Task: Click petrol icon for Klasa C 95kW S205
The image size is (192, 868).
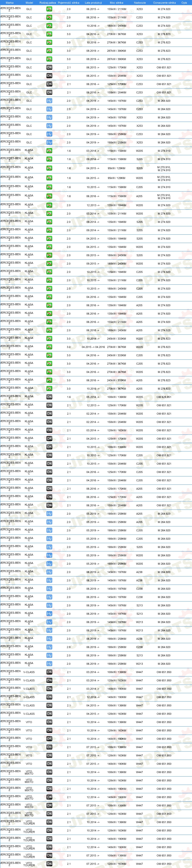Action: [49, 168]
